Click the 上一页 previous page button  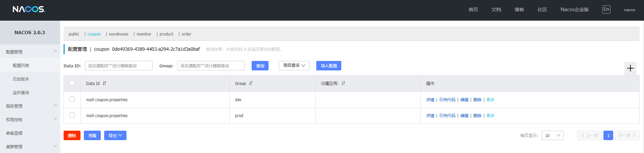click(x=590, y=135)
